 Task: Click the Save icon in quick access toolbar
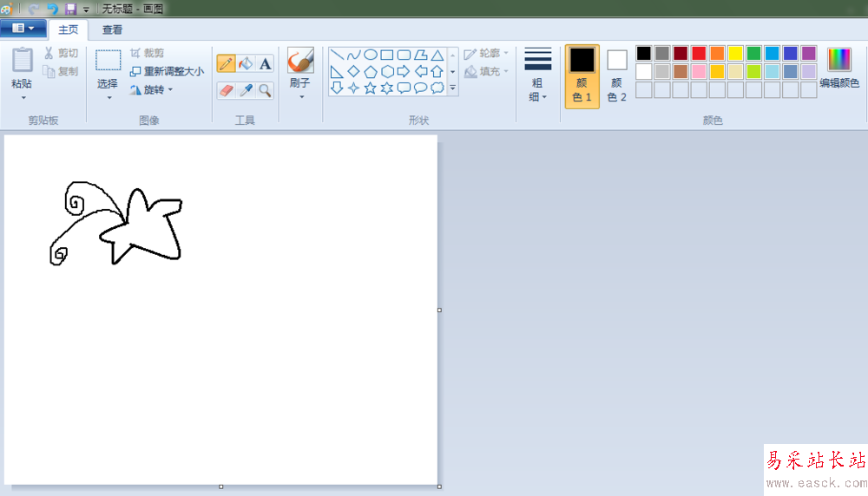pos(70,9)
